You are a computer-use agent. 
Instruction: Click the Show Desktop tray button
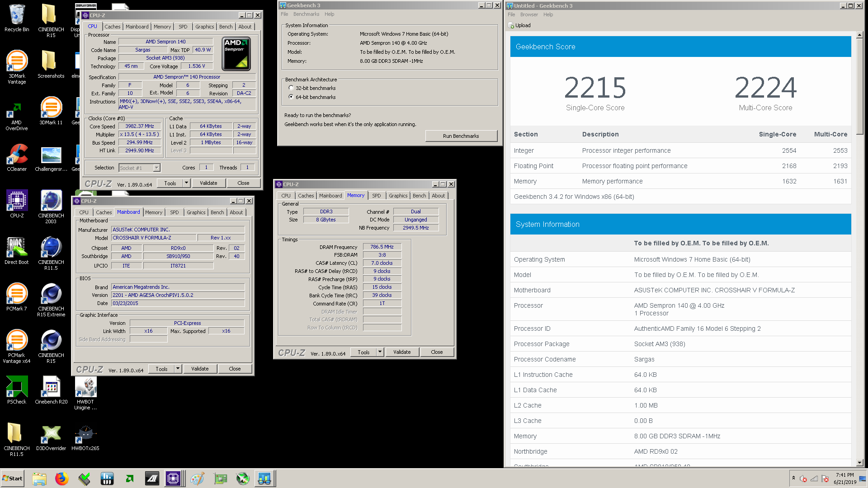863,479
